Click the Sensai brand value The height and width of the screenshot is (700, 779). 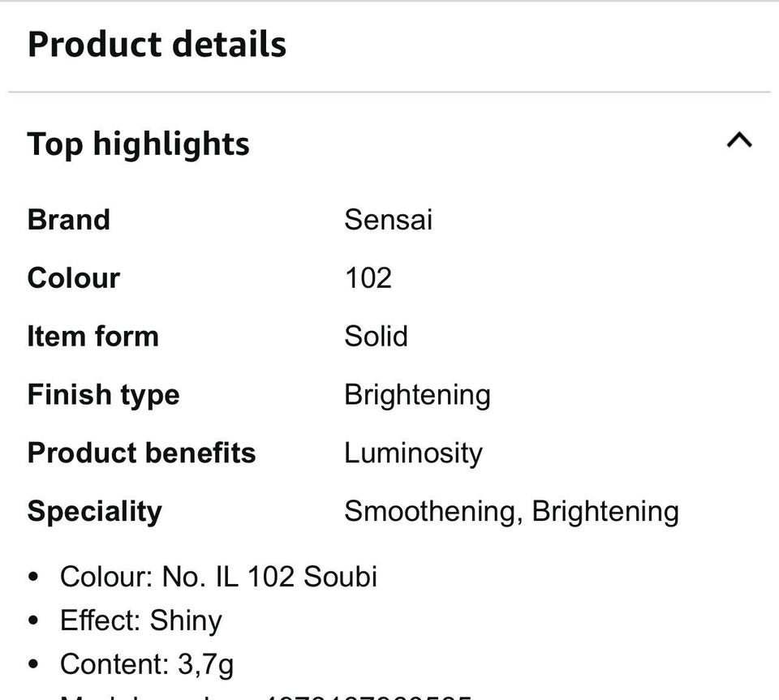388,220
